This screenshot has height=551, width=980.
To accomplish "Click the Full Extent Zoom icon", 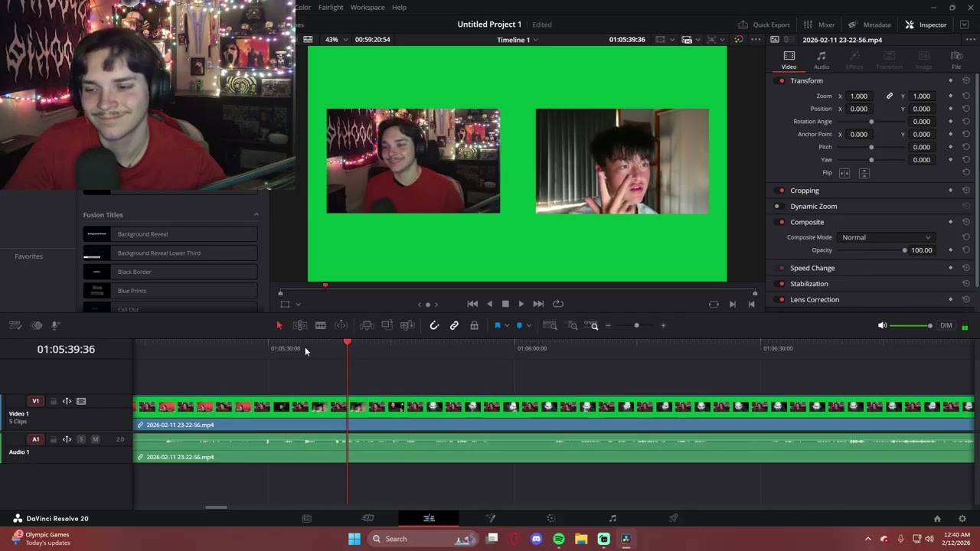I will 550,325.
